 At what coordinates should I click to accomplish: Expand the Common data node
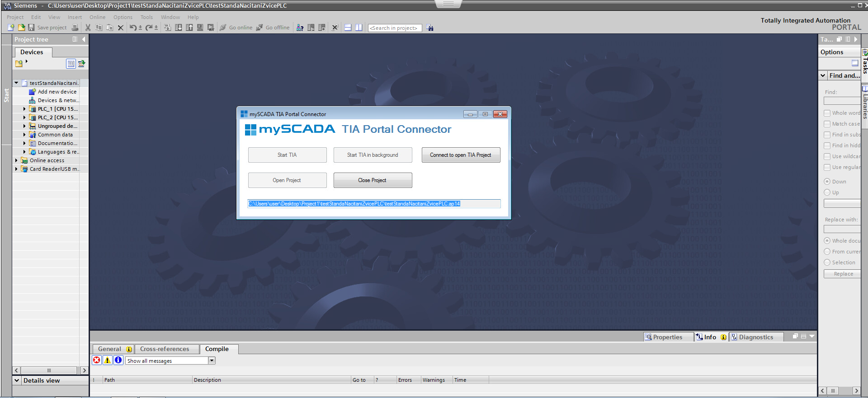(x=24, y=135)
